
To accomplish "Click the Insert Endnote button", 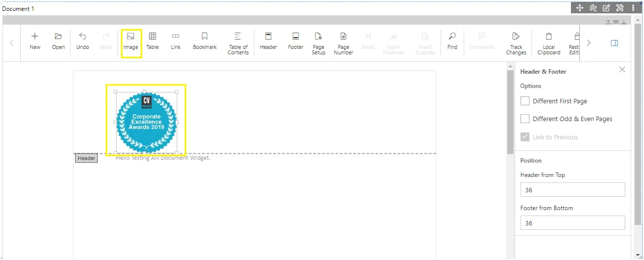I will 425,43.
